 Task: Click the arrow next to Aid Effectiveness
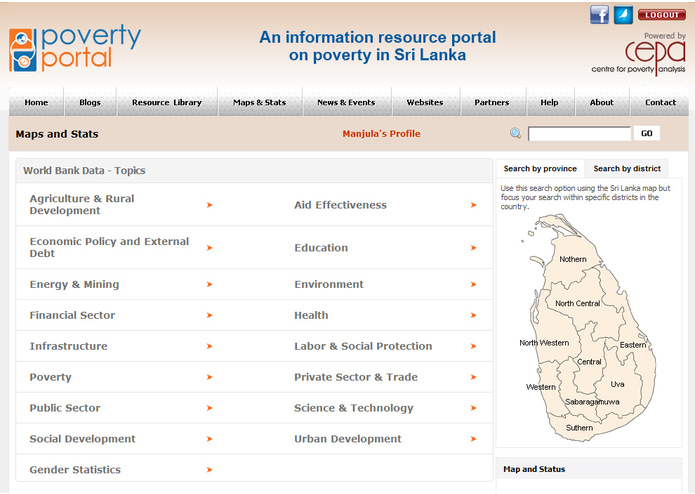(x=473, y=205)
